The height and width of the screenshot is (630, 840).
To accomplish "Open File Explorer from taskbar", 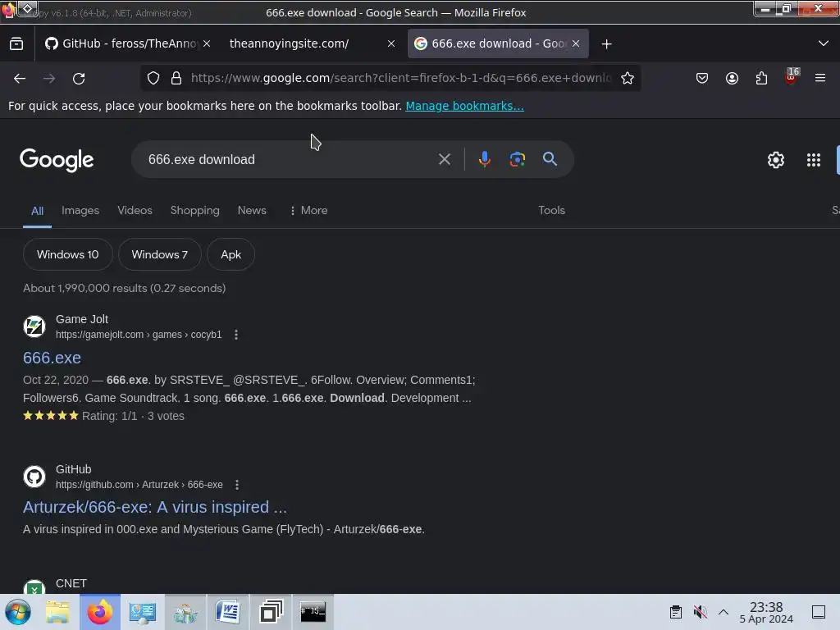I will (57, 612).
